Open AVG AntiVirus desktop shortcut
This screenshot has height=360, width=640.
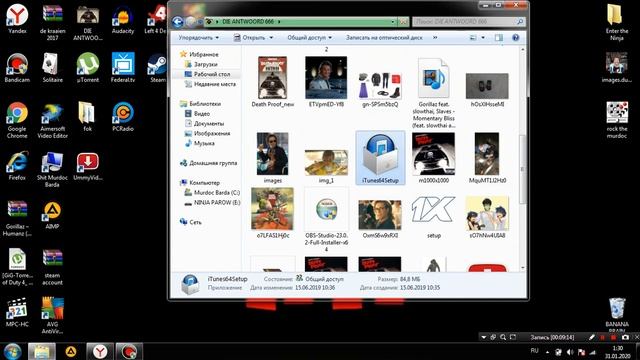(x=52, y=316)
